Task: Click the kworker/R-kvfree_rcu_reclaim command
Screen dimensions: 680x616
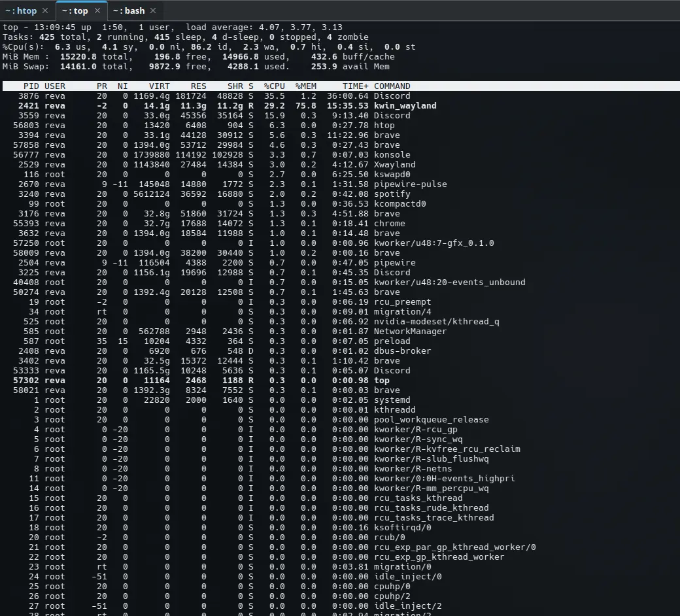Action: 447,449
